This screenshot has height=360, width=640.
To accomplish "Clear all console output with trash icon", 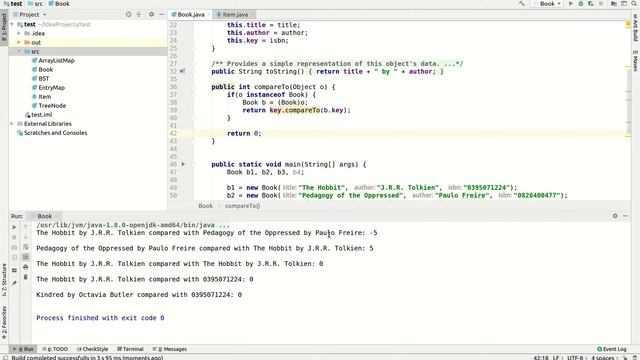I will (x=25, y=277).
